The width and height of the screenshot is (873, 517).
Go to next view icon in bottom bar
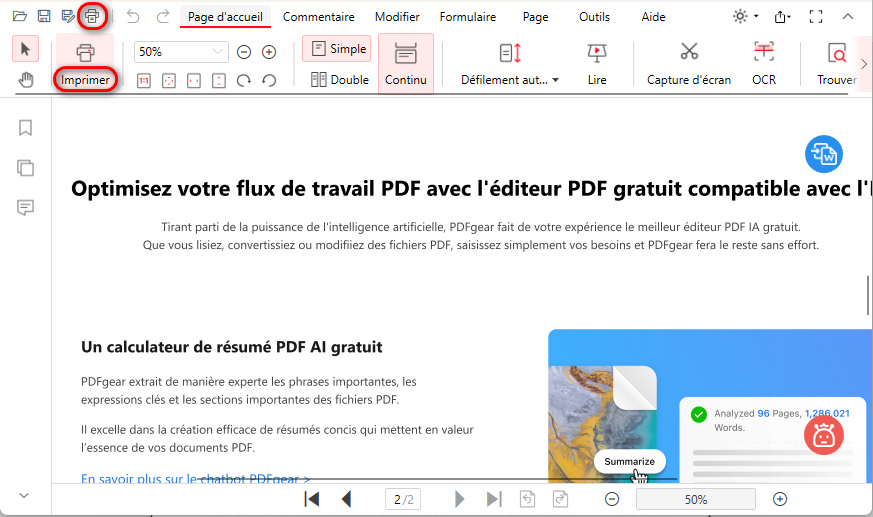tap(561, 499)
